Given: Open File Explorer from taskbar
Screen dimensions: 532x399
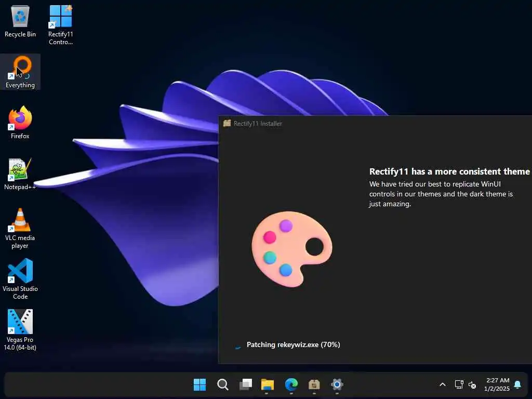Looking at the screenshot, I should click(268, 384).
